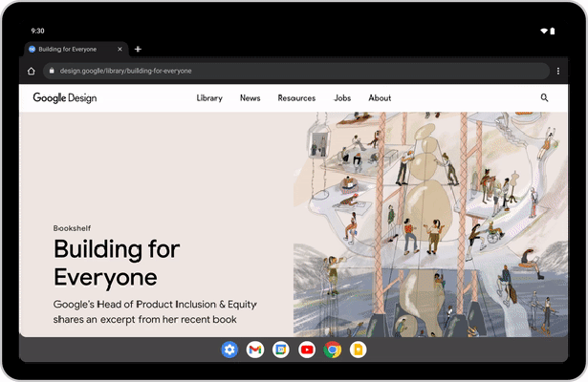Close the Building for Everyone tab
Viewport: 588px width, 382px height.
[120, 49]
